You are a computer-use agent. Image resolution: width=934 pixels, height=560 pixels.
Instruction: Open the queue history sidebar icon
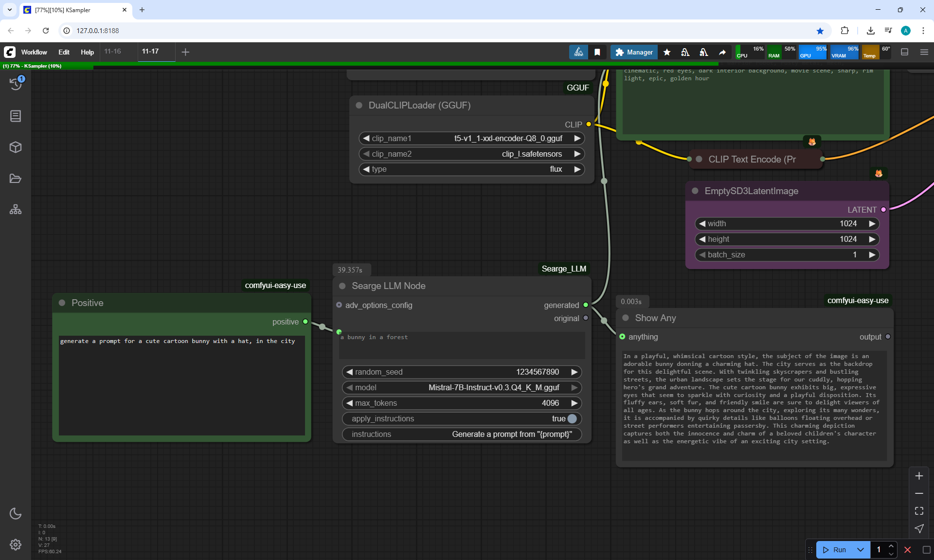(x=16, y=84)
